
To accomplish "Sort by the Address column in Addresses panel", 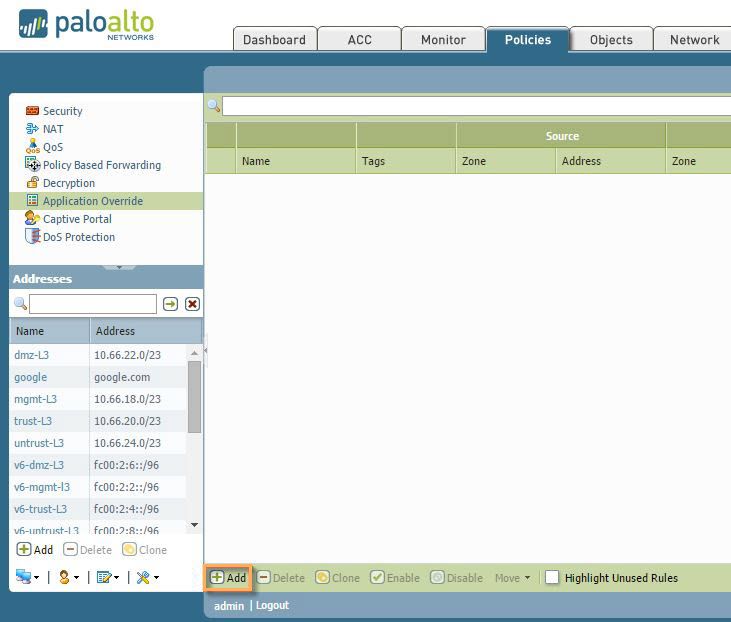I will (145, 331).
